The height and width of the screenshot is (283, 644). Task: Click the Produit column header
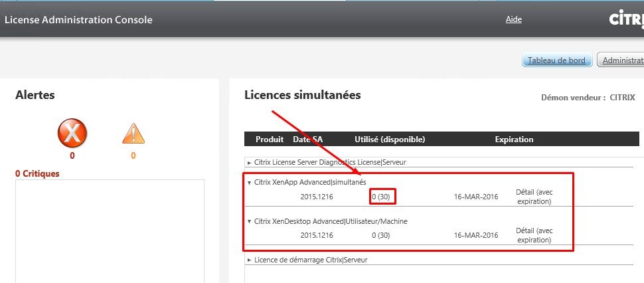[x=270, y=140]
